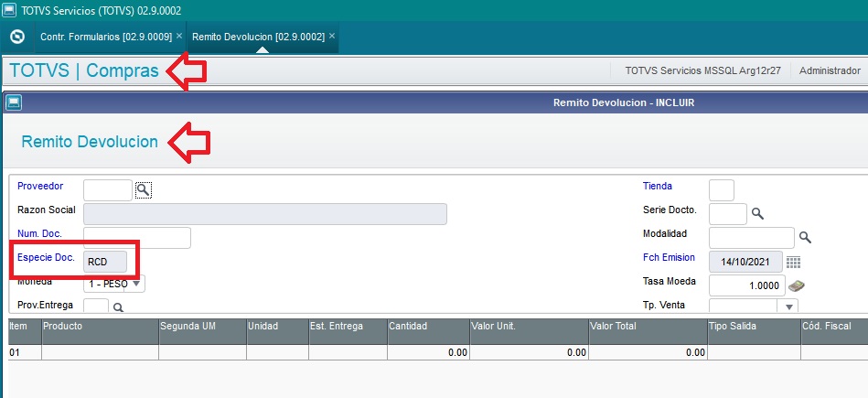Click the Cantidad column header

tap(428, 331)
